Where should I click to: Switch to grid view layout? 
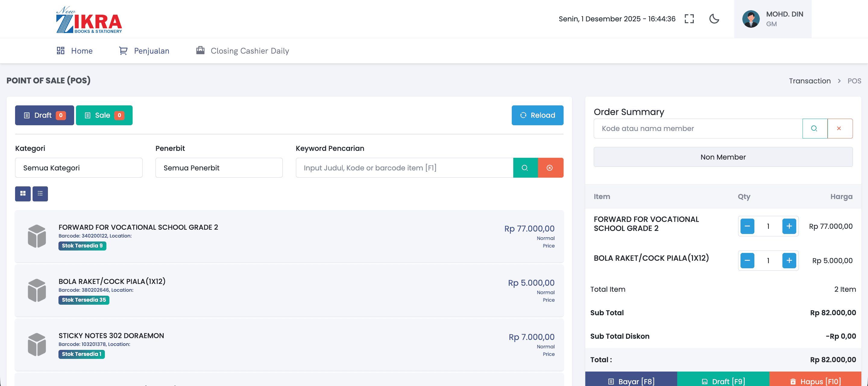pyautogui.click(x=23, y=194)
